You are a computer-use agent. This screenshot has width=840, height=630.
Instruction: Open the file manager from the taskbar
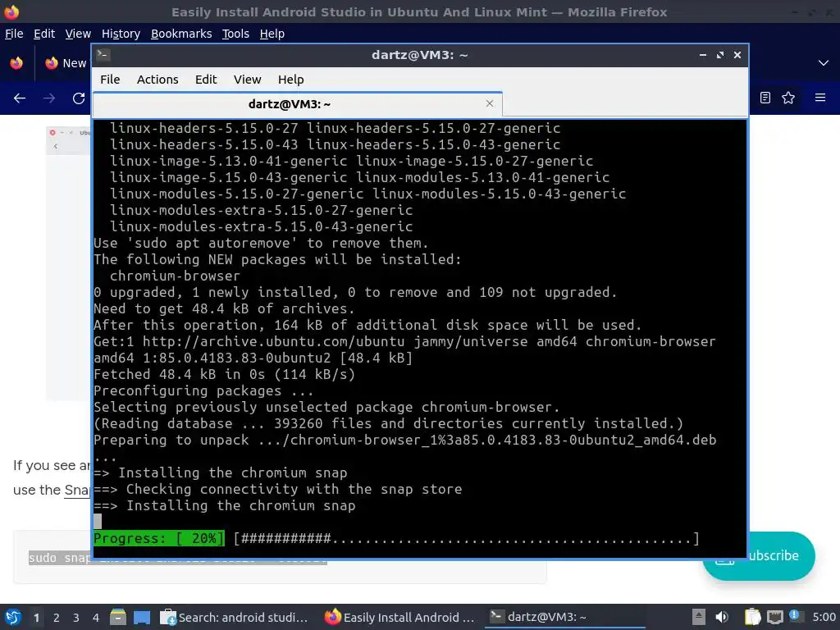coord(118,617)
